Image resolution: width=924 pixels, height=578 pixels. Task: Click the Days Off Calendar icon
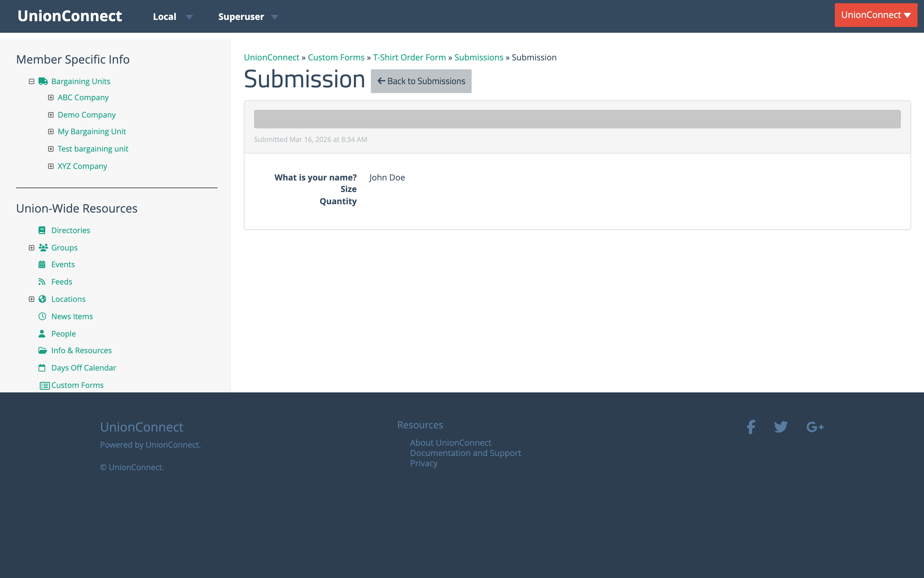pos(42,368)
